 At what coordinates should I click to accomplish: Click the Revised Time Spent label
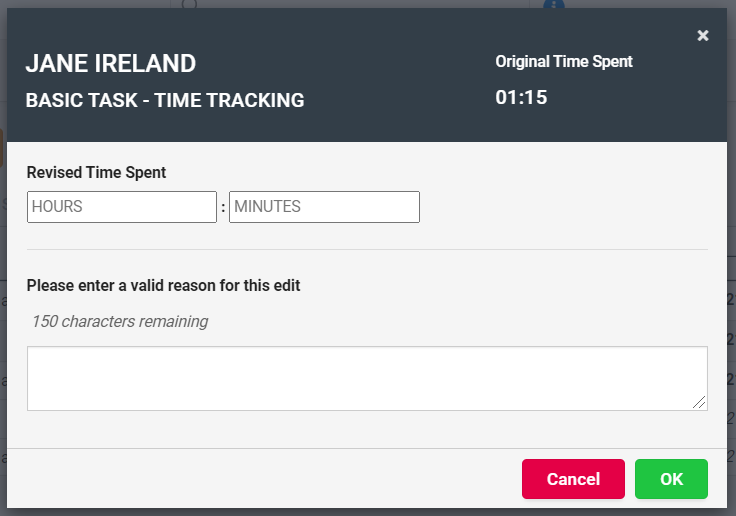pos(96,172)
